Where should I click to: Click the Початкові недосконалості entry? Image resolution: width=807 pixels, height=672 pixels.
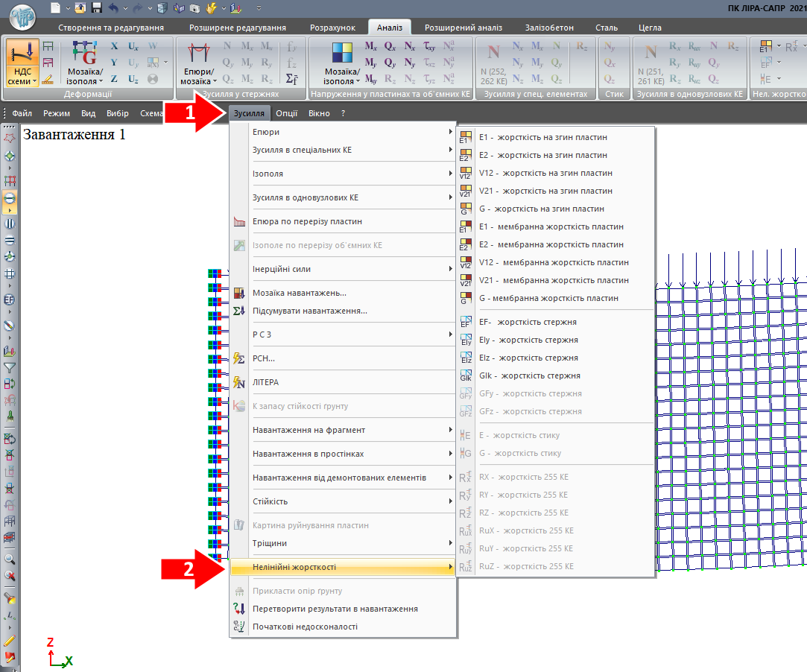[306, 627]
